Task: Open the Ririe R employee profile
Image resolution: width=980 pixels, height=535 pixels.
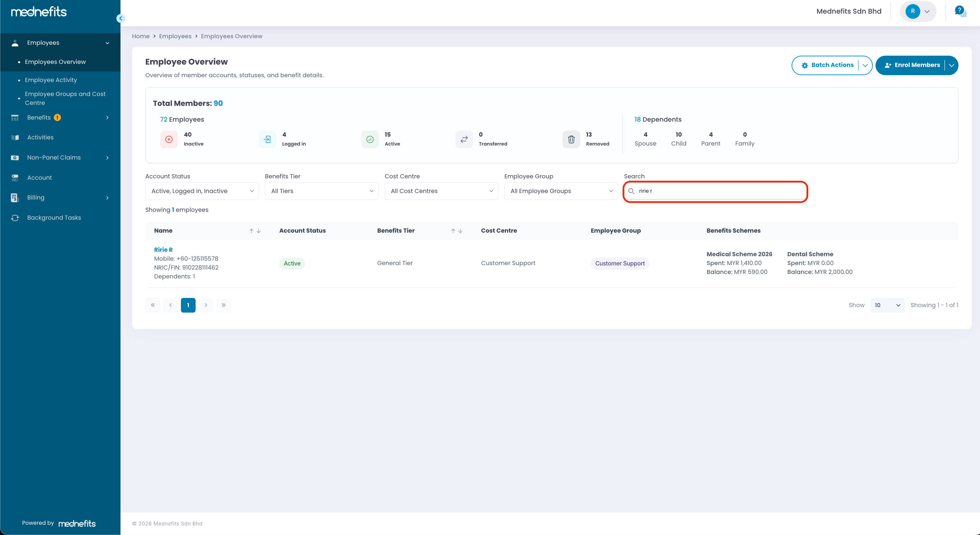Action: (x=163, y=250)
